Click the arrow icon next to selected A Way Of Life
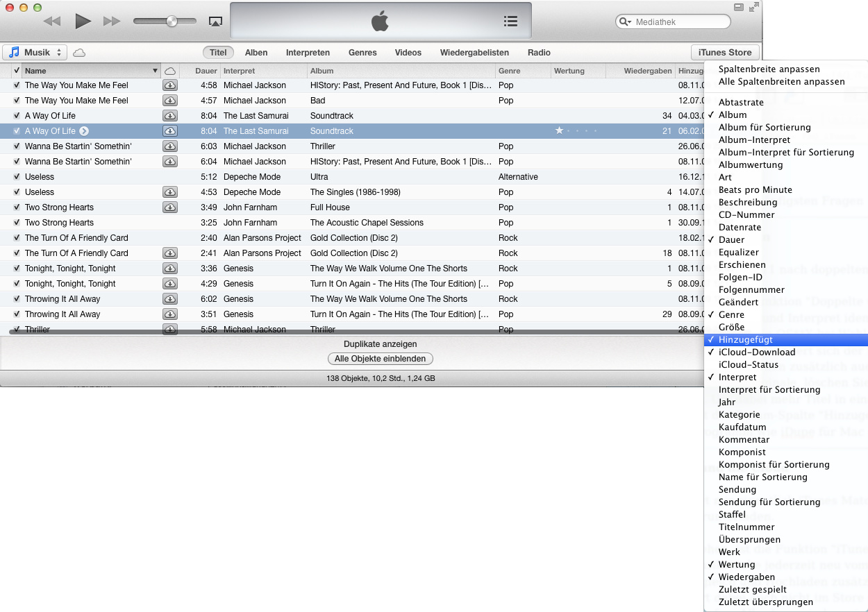This screenshot has width=868, height=612. point(84,131)
